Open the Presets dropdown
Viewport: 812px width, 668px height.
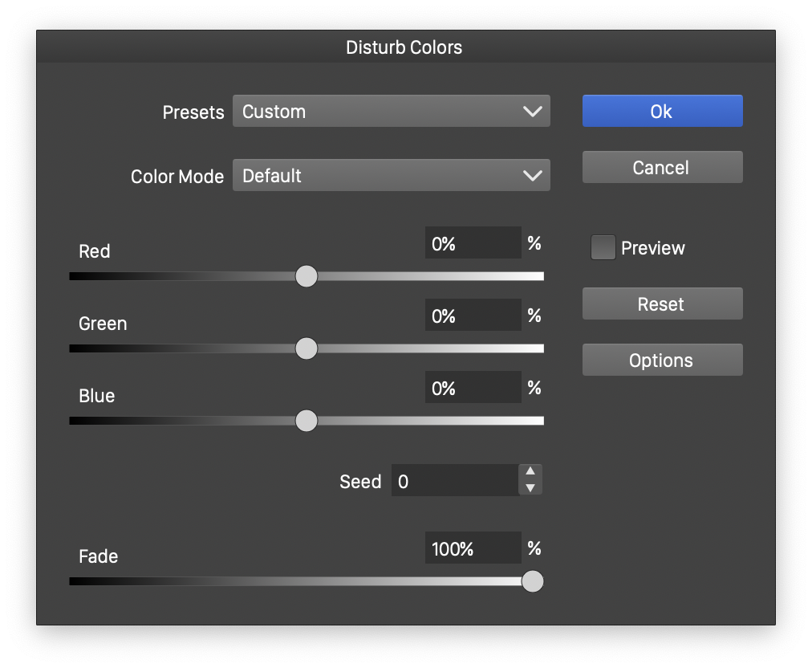pos(391,111)
